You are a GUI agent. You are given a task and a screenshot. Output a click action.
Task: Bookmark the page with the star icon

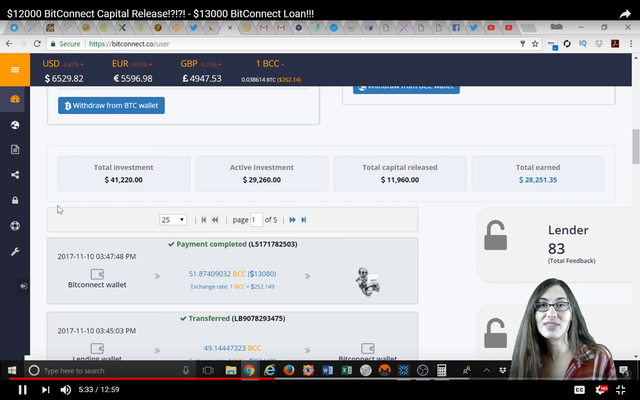click(x=535, y=44)
